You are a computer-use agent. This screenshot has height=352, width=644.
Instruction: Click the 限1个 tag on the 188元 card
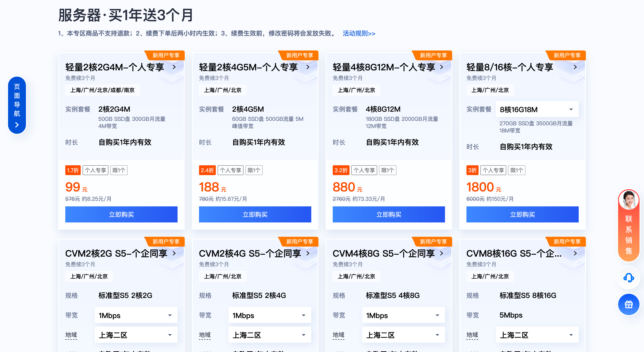[x=254, y=170]
